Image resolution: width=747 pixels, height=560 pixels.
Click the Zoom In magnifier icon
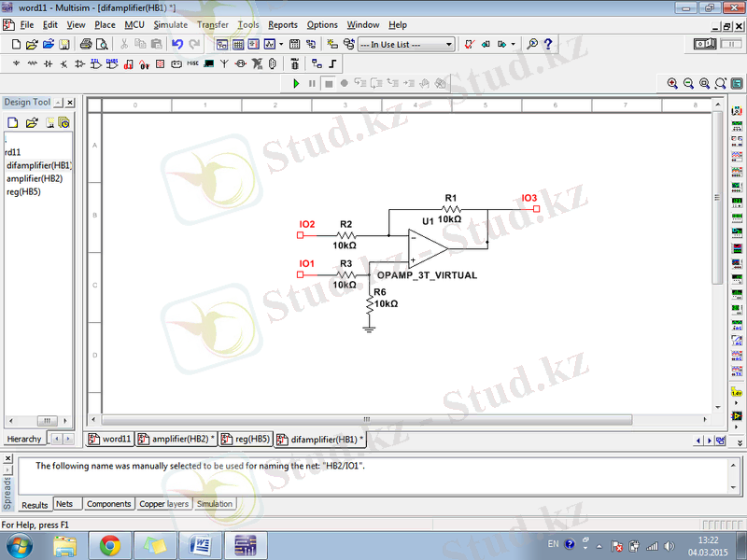(x=672, y=83)
